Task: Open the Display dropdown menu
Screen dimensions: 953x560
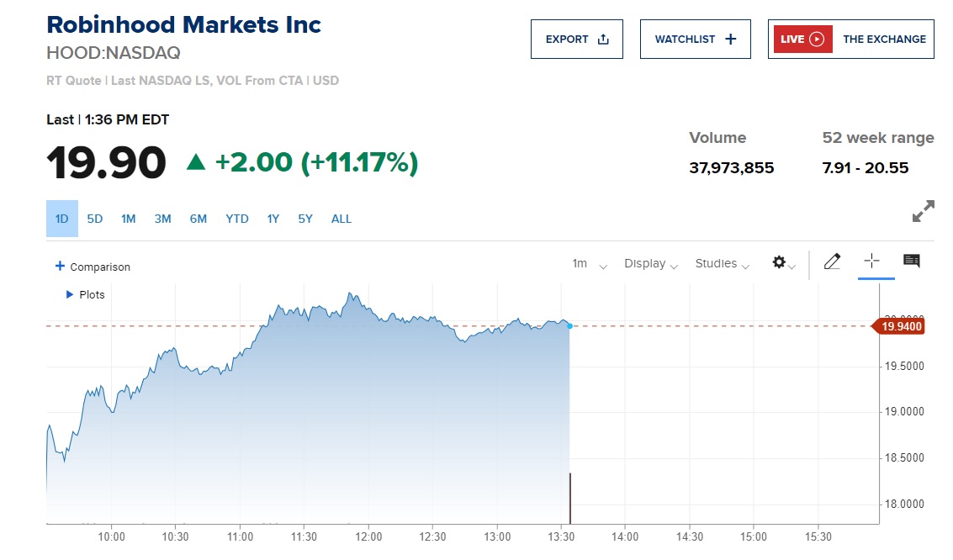Action: coord(650,264)
